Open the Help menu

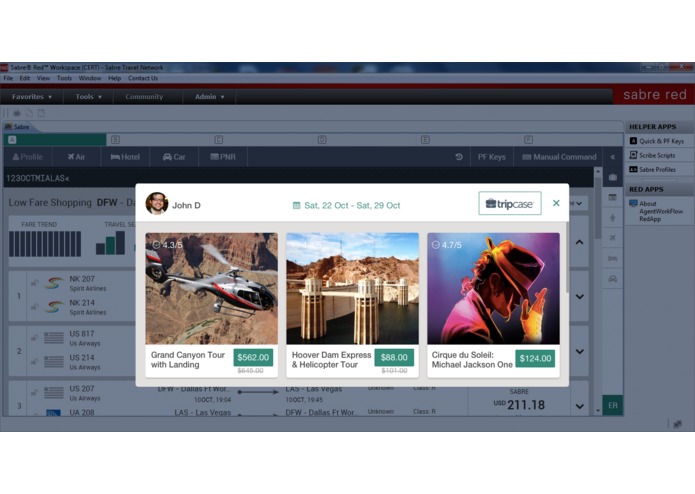(x=114, y=78)
